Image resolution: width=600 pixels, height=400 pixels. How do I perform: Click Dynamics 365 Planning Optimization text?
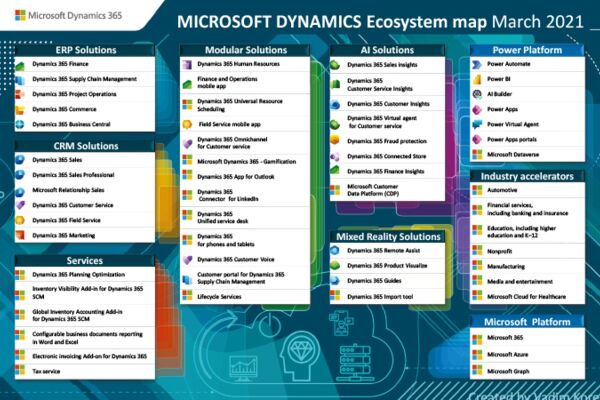78,274
